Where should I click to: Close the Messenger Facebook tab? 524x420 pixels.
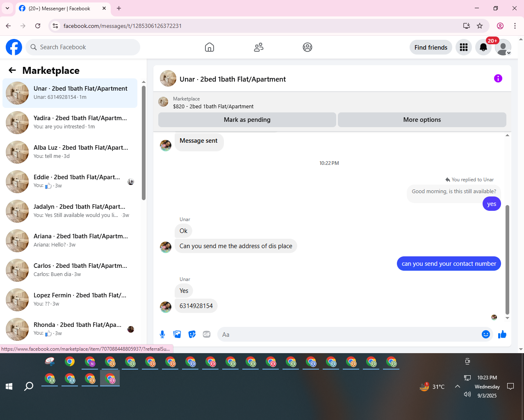[104, 8]
